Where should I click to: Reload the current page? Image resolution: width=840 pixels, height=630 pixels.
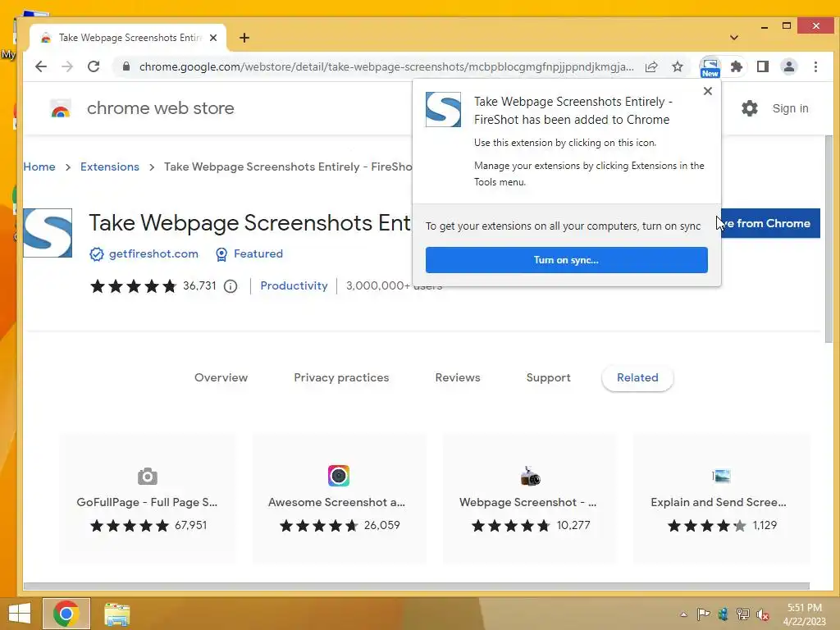click(x=94, y=66)
